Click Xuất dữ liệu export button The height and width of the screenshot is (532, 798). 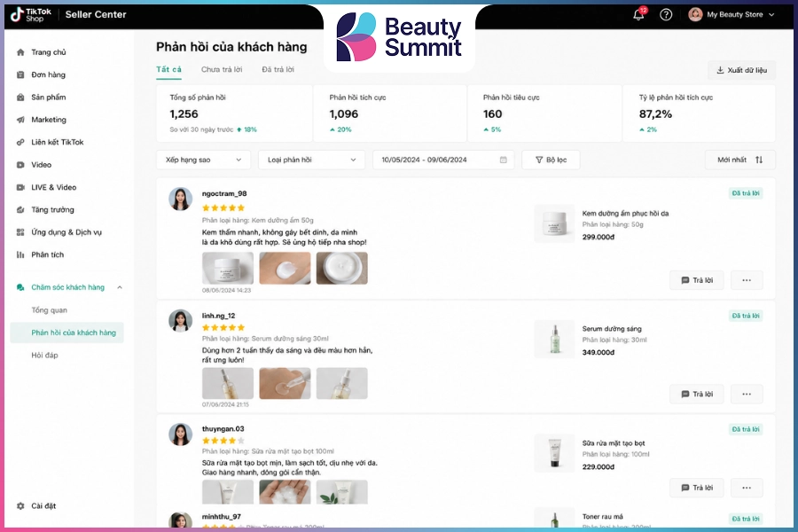tap(741, 70)
